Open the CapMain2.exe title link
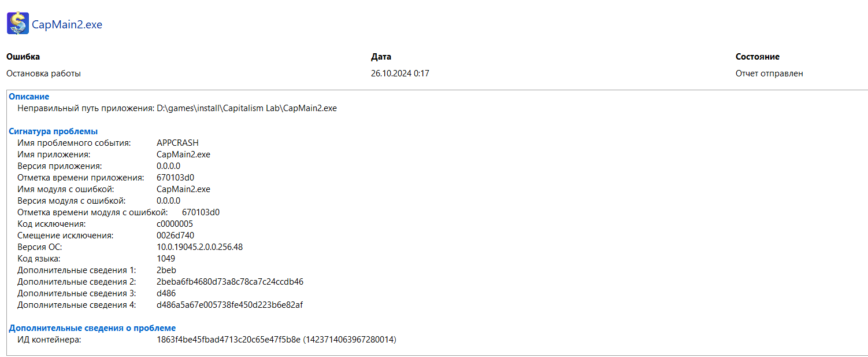The image size is (868, 357). click(x=66, y=24)
